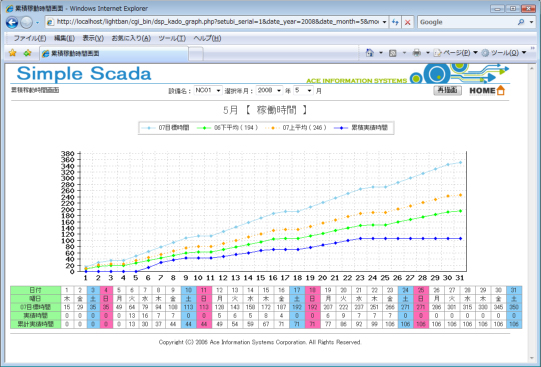
Task: Click the Google search input field
Action: [x=467, y=22]
